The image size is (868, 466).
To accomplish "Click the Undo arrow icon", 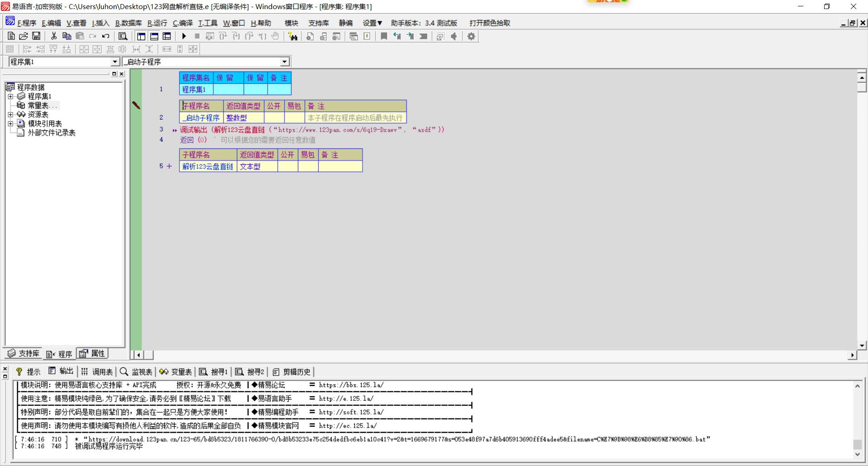I will pos(106,36).
